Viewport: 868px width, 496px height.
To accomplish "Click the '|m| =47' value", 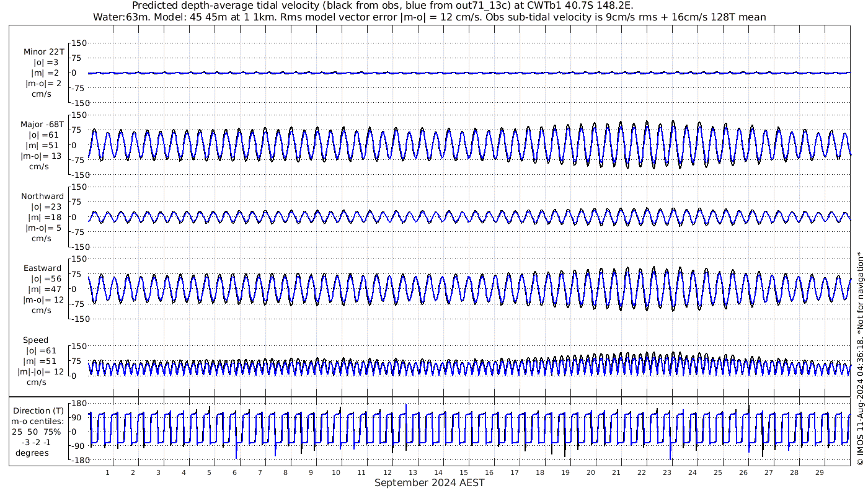I will [46, 289].
